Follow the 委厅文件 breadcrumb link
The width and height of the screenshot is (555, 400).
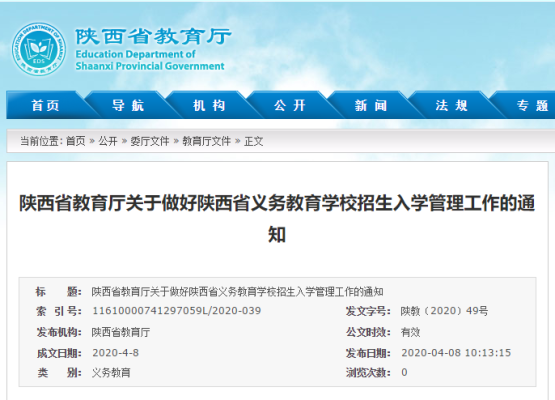tap(150, 141)
